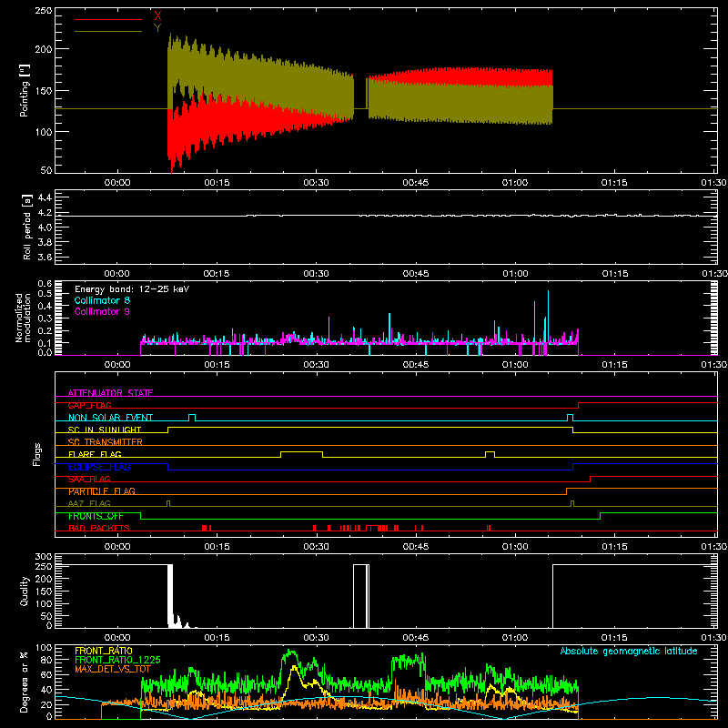Screen dimensions: 728x728
Task: Click the 00:00 time label under the Pointing plot
Action: click(x=117, y=183)
